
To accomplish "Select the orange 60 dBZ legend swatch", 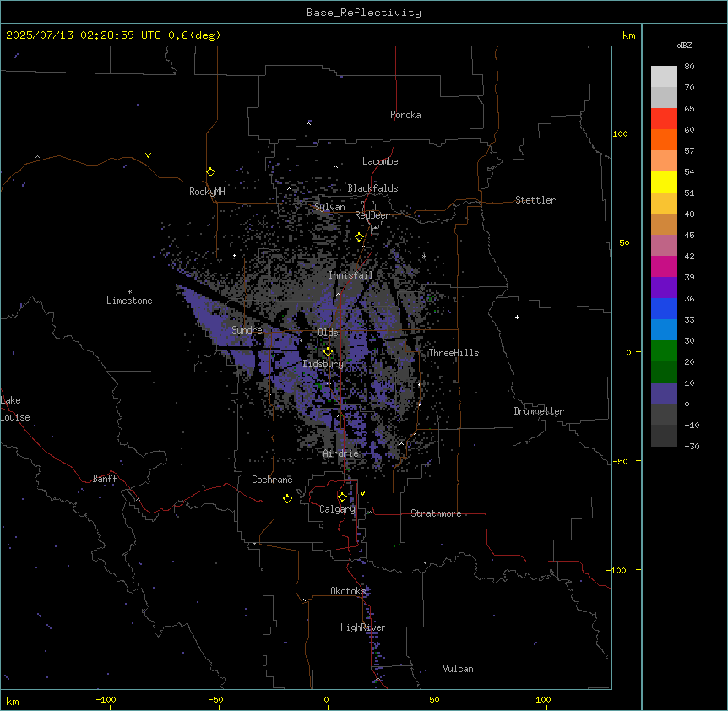I will point(664,139).
